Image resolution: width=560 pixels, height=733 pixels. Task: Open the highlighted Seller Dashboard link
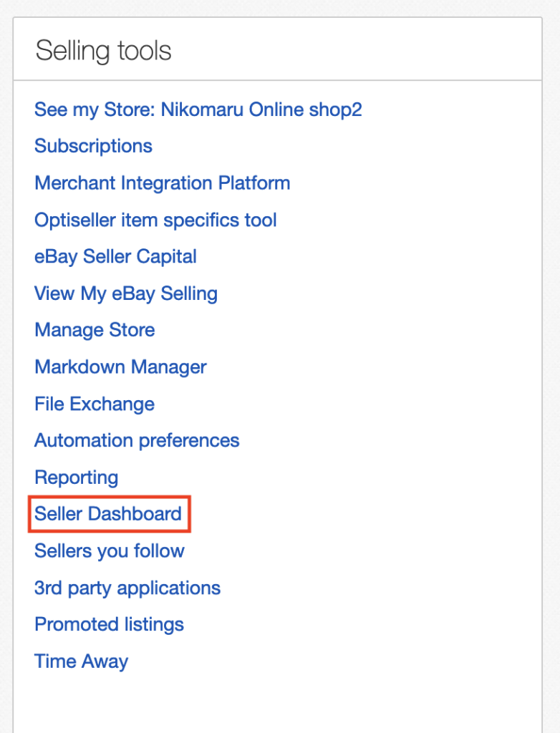click(107, 514)
